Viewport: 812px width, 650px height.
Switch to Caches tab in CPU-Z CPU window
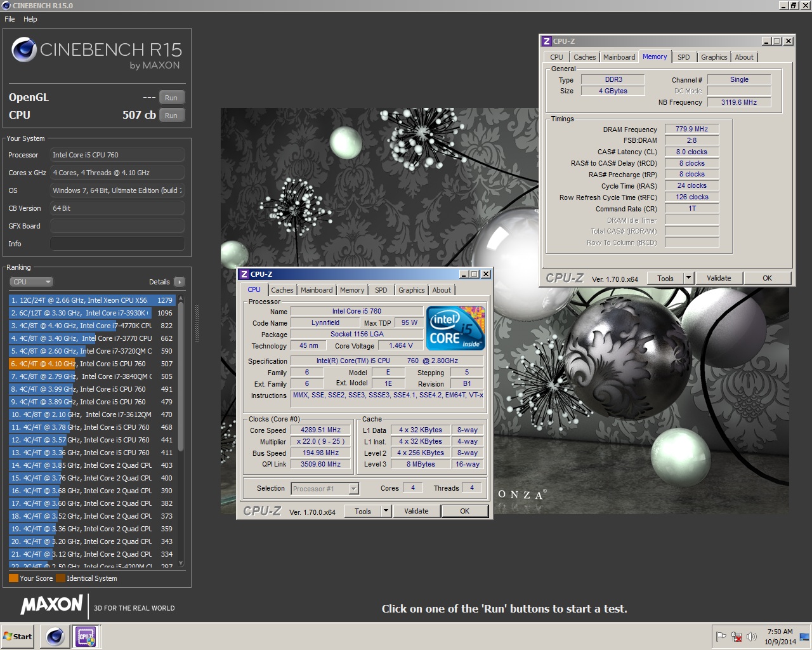(282, 290)
